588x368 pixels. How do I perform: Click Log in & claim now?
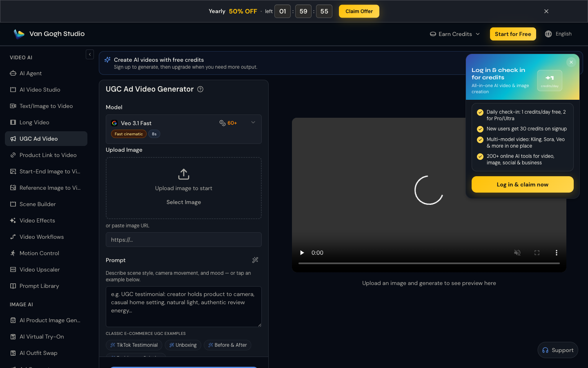[523, 184]
